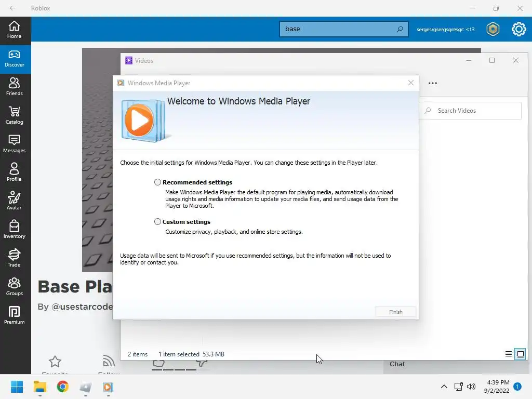
Task: Click the '2 items' status text
Action: (x=137, y=354)
